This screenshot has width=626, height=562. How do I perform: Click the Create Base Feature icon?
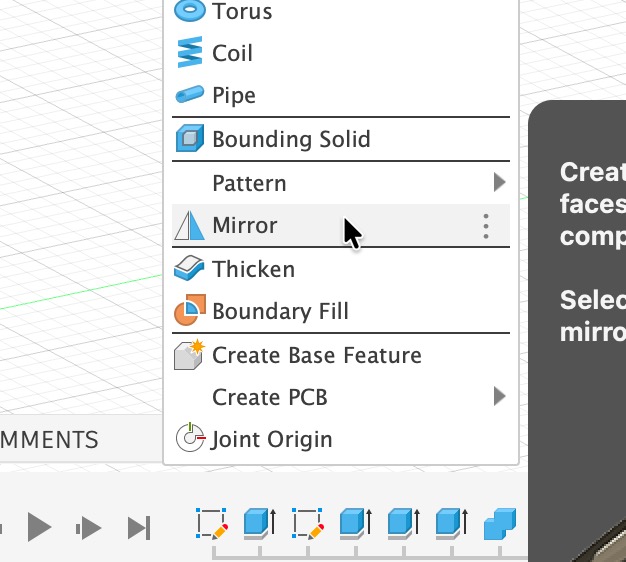point(189,355)
